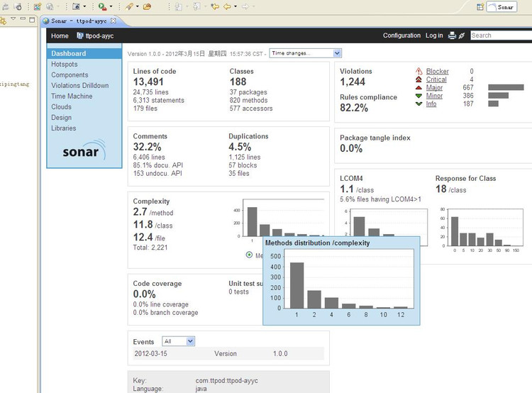This screenshot has height=393, width=532.
Task: Click the camera screenshot toolbar icon
Action: click(77, 6)
